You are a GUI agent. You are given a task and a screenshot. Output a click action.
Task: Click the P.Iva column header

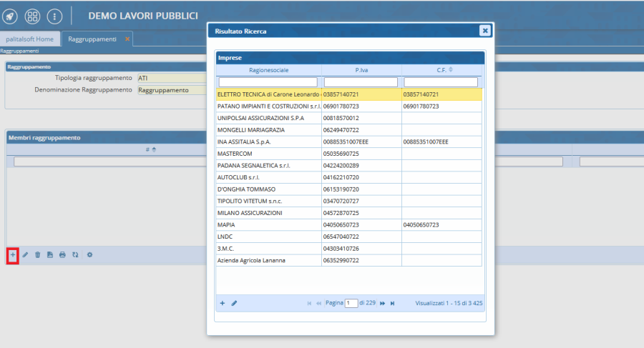coord(361,70)
